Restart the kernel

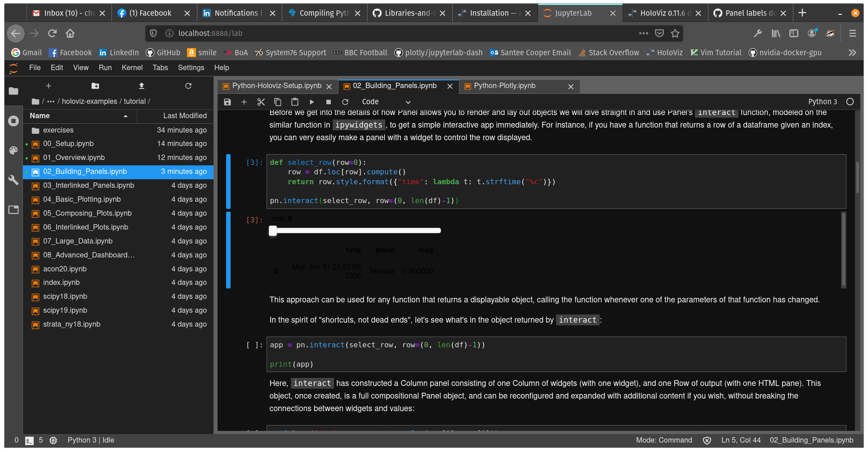click(x=345, y=102)
